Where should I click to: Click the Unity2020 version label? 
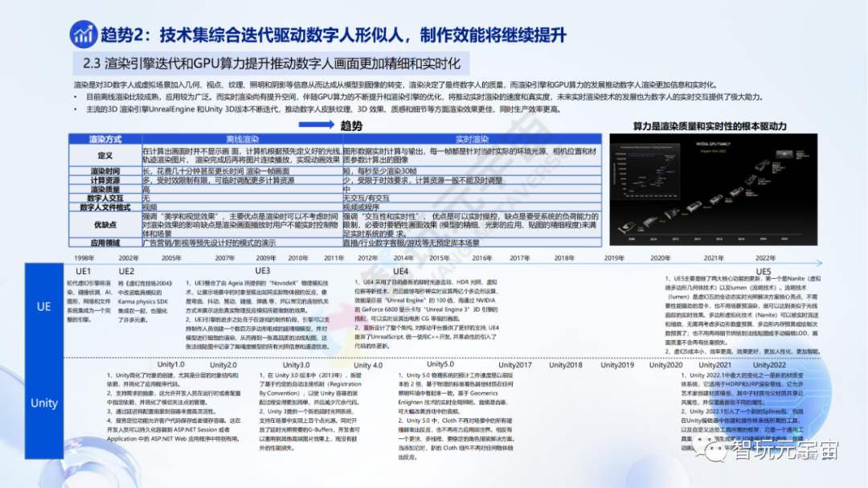coord(666,365)
